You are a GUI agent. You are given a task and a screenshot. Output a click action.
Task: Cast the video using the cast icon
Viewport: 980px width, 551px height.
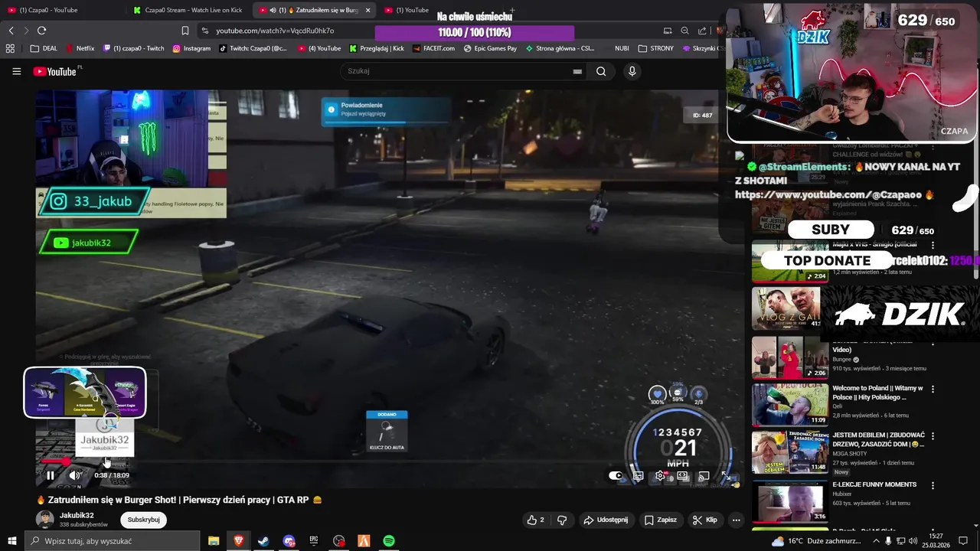704,475
